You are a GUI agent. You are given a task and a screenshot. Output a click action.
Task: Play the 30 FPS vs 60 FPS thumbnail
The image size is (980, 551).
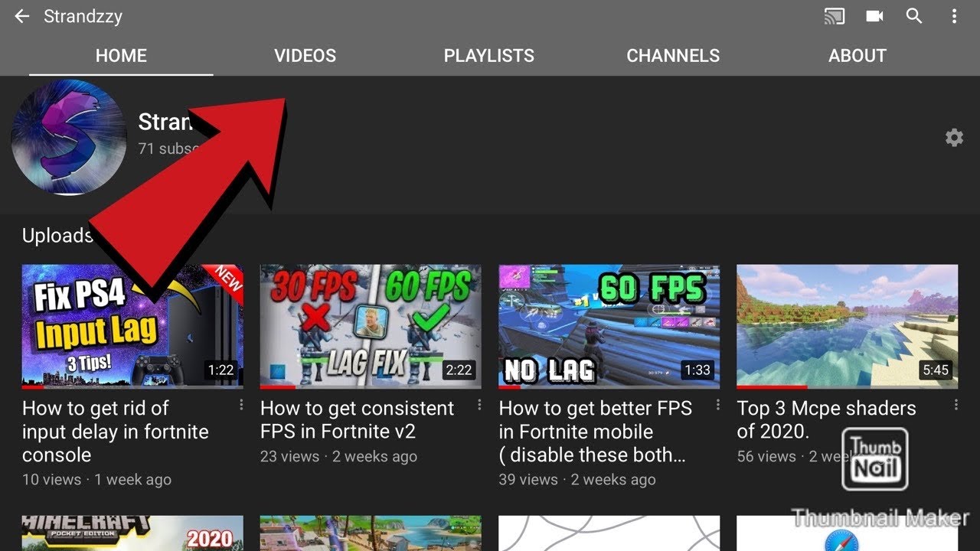(371, 327)
